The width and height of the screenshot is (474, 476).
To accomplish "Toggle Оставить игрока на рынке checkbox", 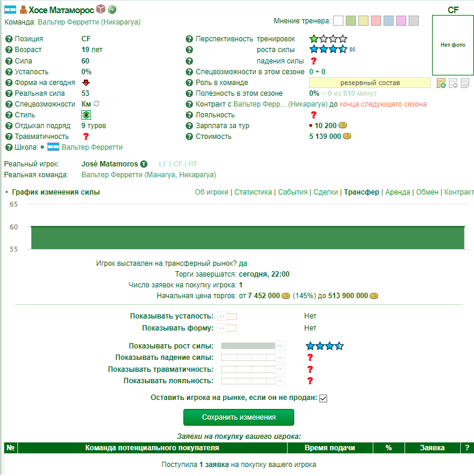I will [x=324, y=398].
